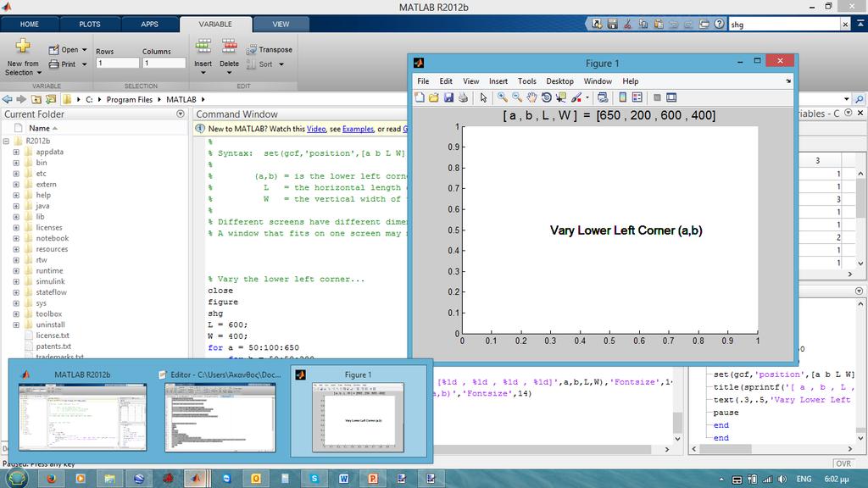Open the Video link in Command Window

(316, 129)
